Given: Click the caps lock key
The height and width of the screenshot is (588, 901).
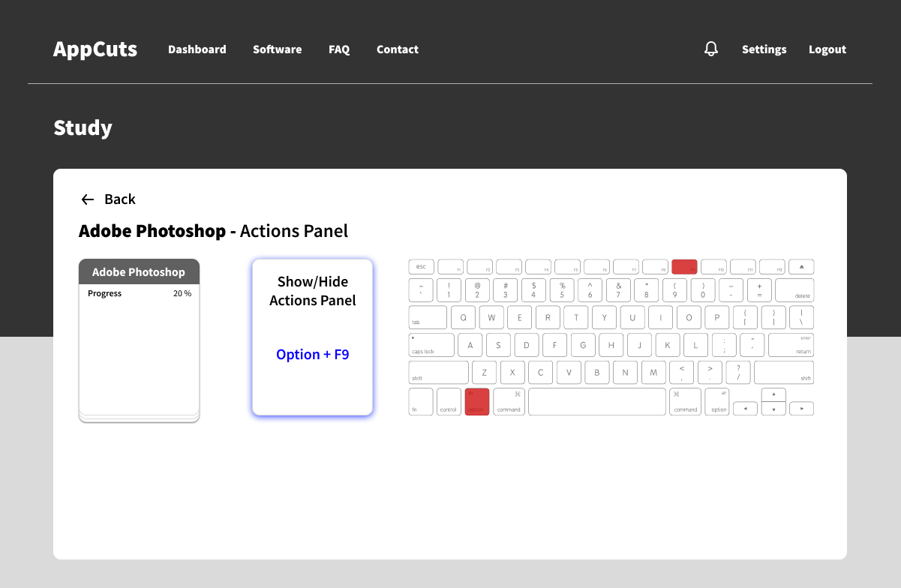Looking at the screenshot, I should [x=431, y=345].
